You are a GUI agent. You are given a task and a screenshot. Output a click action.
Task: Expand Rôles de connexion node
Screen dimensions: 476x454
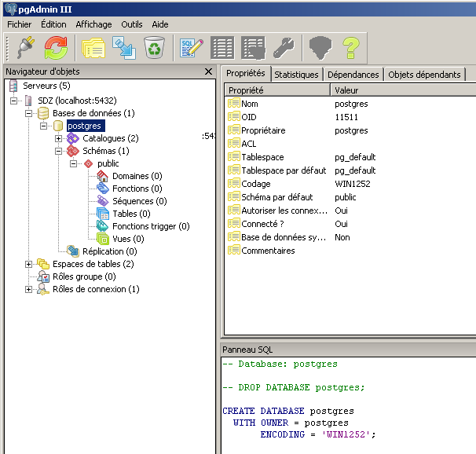coord(29,289)
